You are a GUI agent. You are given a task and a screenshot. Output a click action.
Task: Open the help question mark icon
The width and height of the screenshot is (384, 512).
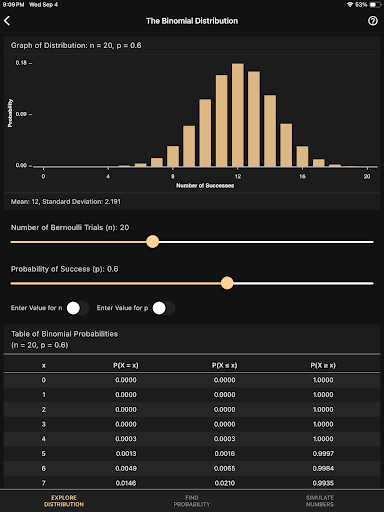click(x=373, y=21)
